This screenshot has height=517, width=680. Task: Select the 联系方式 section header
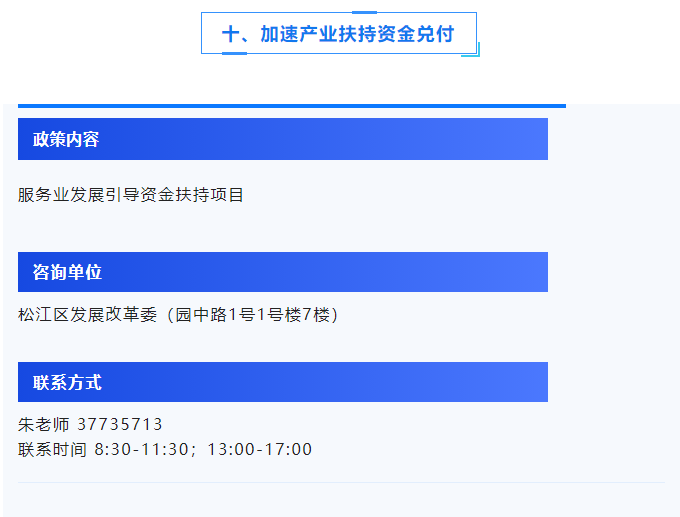pos(283,382)
